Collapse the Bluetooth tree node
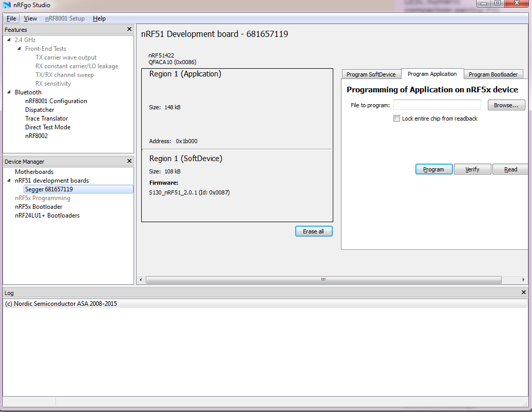The image size is (532, 412). (9, 92)
